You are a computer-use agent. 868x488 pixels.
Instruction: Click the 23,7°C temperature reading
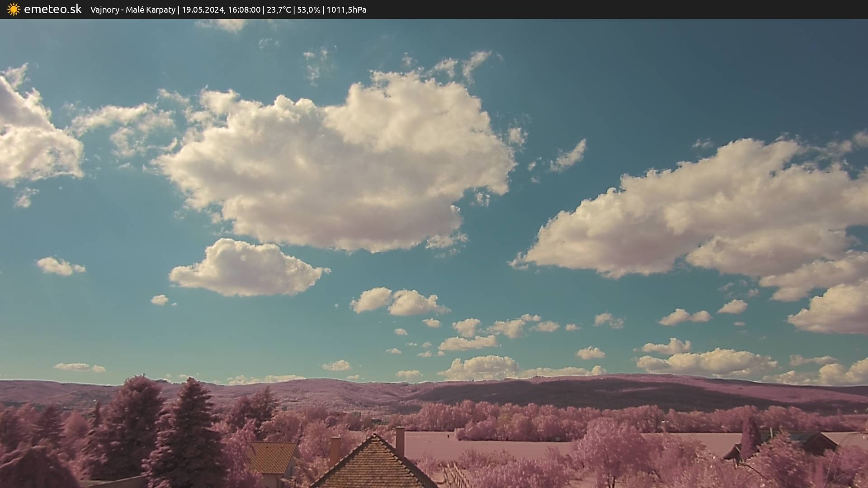click(278, 10)
